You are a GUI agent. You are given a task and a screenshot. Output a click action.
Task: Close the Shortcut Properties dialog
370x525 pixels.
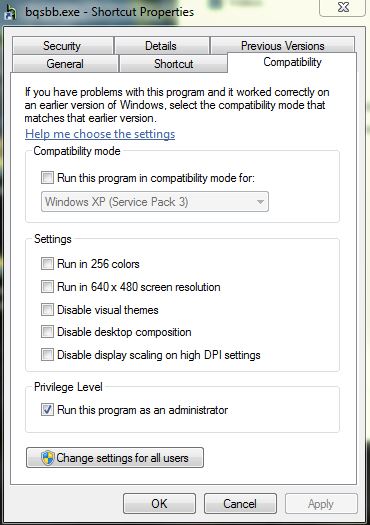click(343, 7)
